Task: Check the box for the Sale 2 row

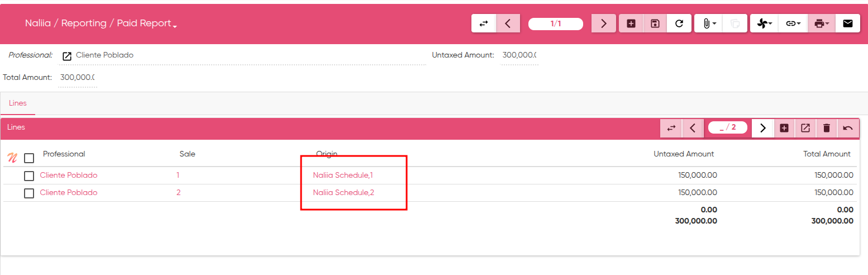Action: (x=29, y=193)
